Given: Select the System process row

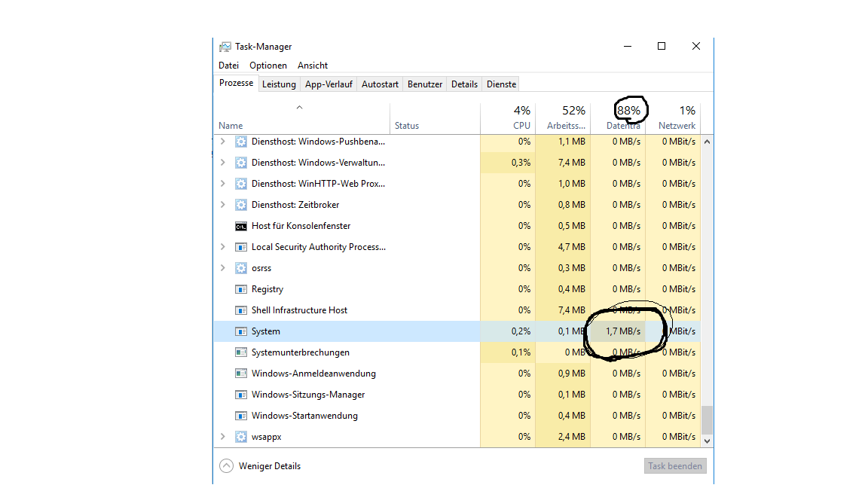Looking at the screenshot, I should coord(457,331).
